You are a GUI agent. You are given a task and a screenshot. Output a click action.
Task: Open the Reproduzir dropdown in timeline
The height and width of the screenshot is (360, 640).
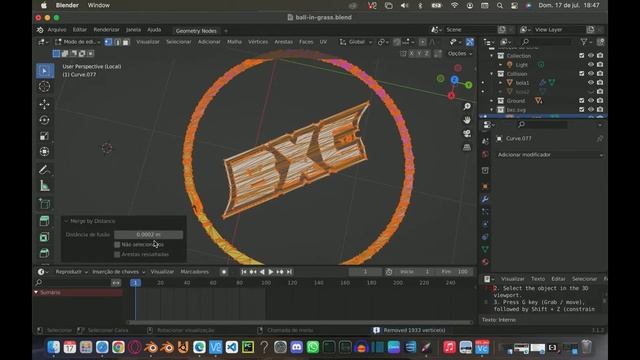coord(71,272)
